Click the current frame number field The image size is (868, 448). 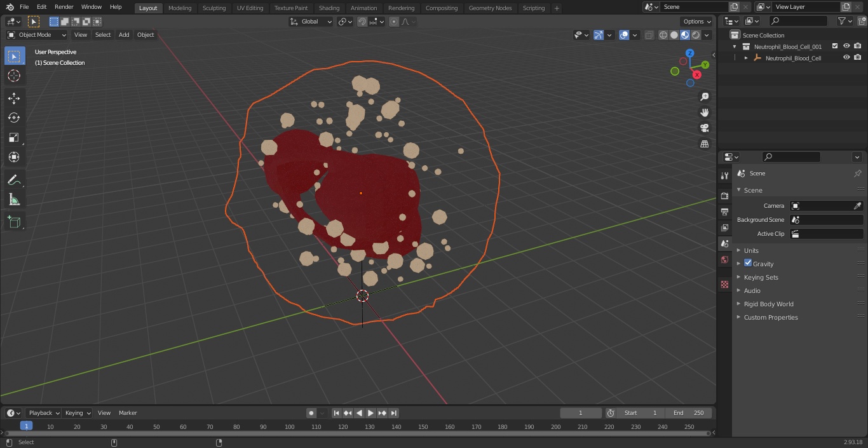click(x=580, y=413)
